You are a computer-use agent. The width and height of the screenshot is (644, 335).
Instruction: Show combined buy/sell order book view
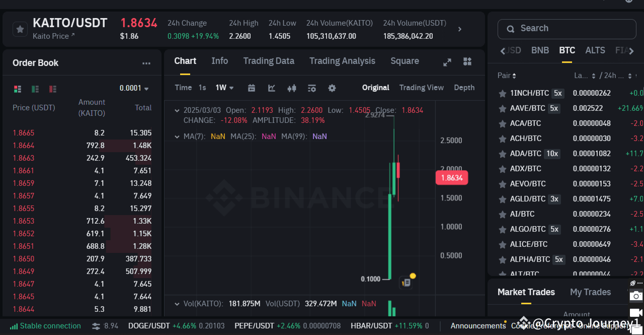(x=18, y=89)
